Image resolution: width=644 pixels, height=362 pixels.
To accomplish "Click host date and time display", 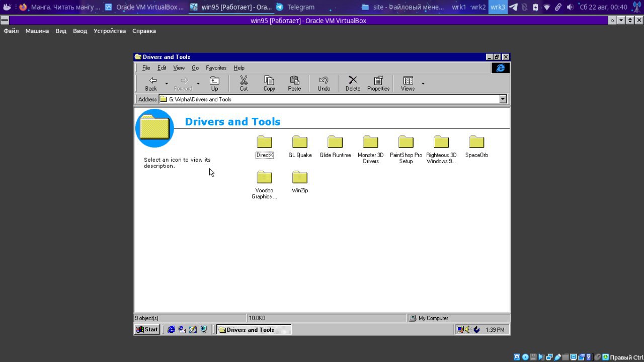I will [604, 7].
